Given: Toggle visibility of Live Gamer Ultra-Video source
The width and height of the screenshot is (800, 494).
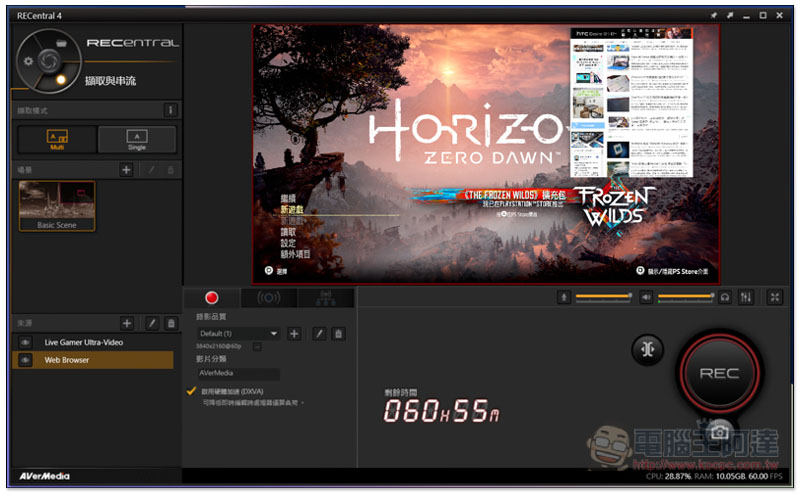Looking at the screenshot, I should (x=25, y=342).
